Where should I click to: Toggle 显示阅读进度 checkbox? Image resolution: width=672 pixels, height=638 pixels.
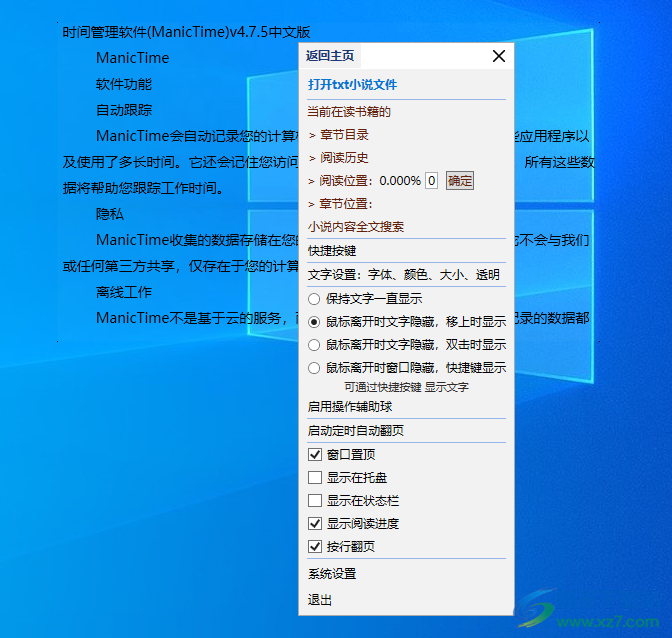(x=315, y=524)
